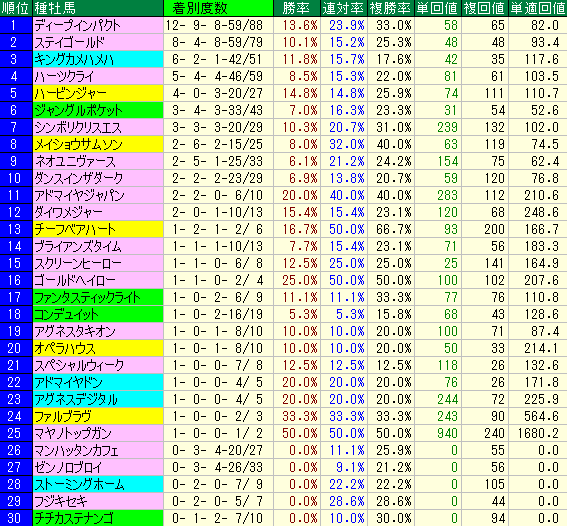Select the ディープインパクト stallion row
Viewport: 567px width, 526px height.
tap(284, 25)
